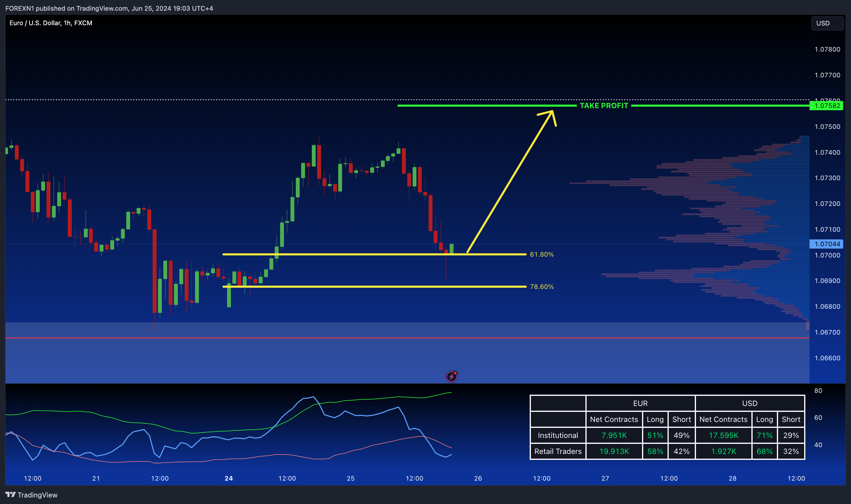The image size is (851, 504).
Task: Click the EUR column header in table
Action: [x=640, y=403]
